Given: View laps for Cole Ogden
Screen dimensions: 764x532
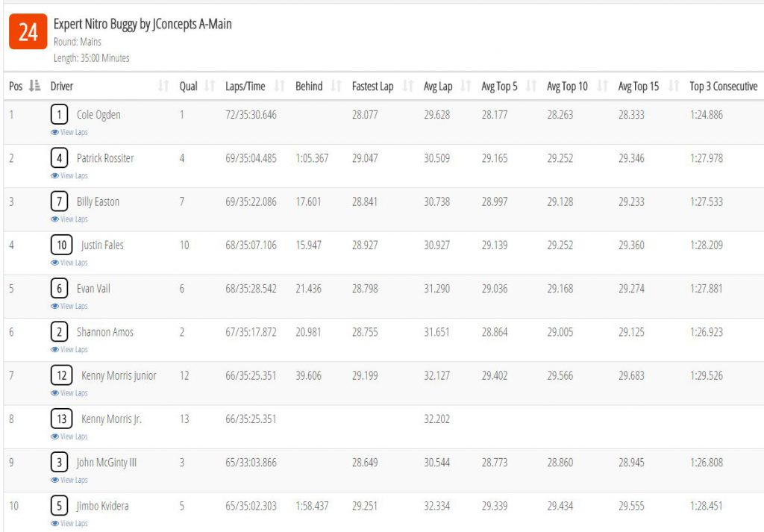Looking at the screenshot, I should tap(69, 132).
